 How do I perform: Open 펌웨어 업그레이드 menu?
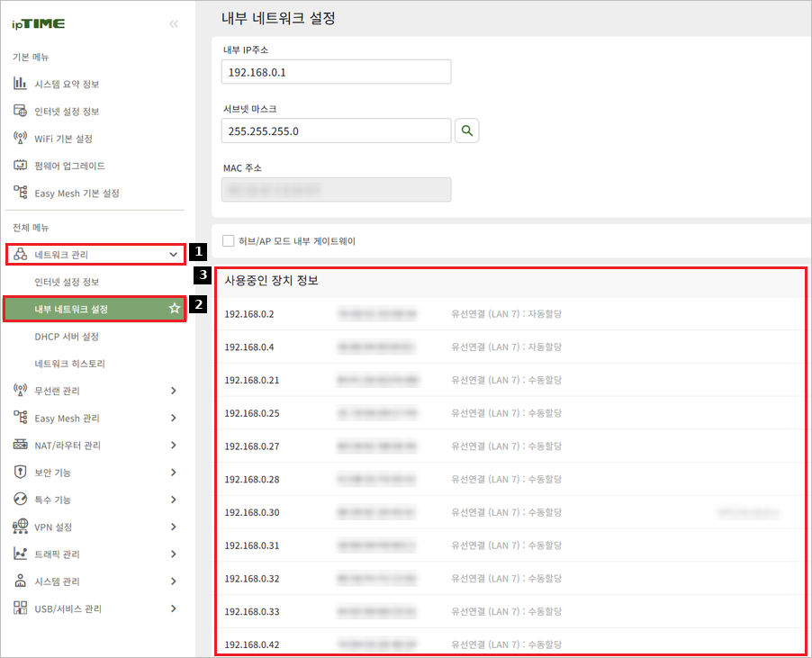pyautogui.click(x=70, y=166)
